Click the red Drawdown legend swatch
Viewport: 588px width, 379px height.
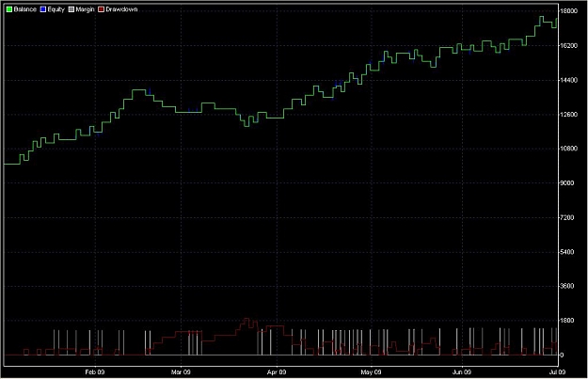101,9
